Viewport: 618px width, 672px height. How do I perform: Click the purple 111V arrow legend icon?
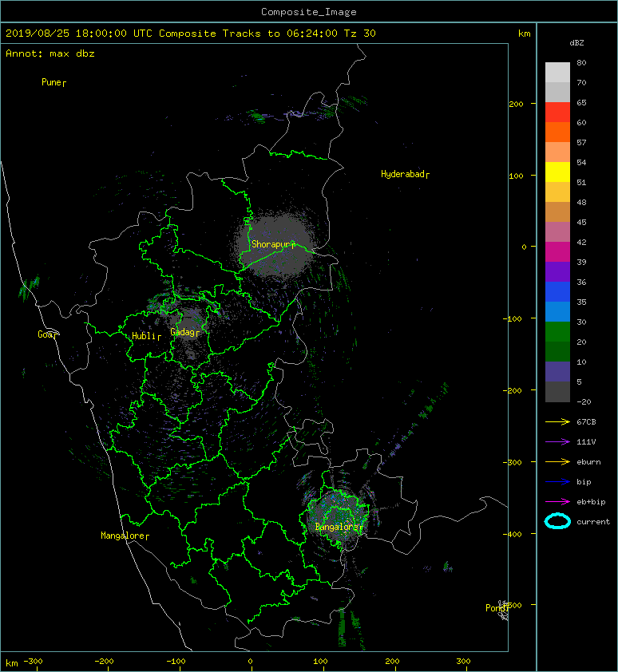tap(557, 442)
